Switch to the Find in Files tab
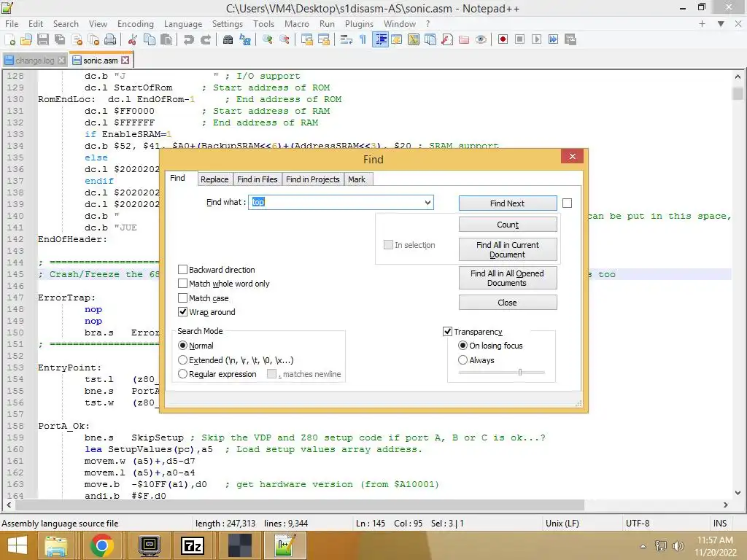The height and width of the screenshot is (560, 747). coord(258,179)
